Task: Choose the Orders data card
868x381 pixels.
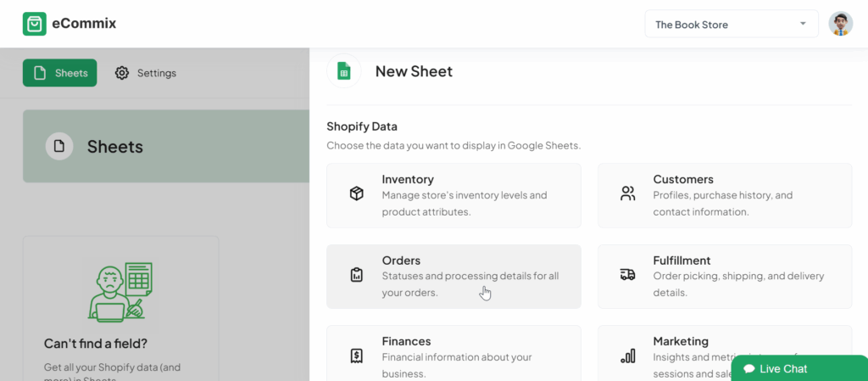Action: pos(454,277)
